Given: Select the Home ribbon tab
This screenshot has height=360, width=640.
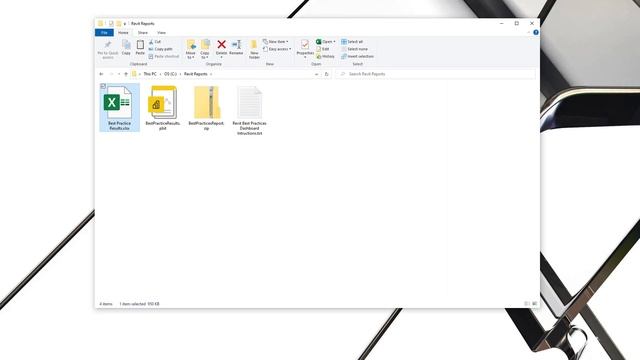Looking at the screenshot, I should (x=123, y=33).
